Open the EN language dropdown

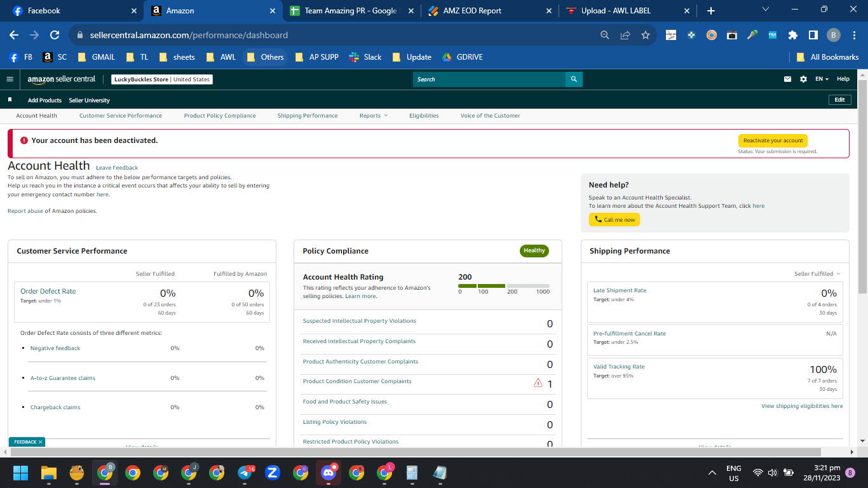[822, 79]
